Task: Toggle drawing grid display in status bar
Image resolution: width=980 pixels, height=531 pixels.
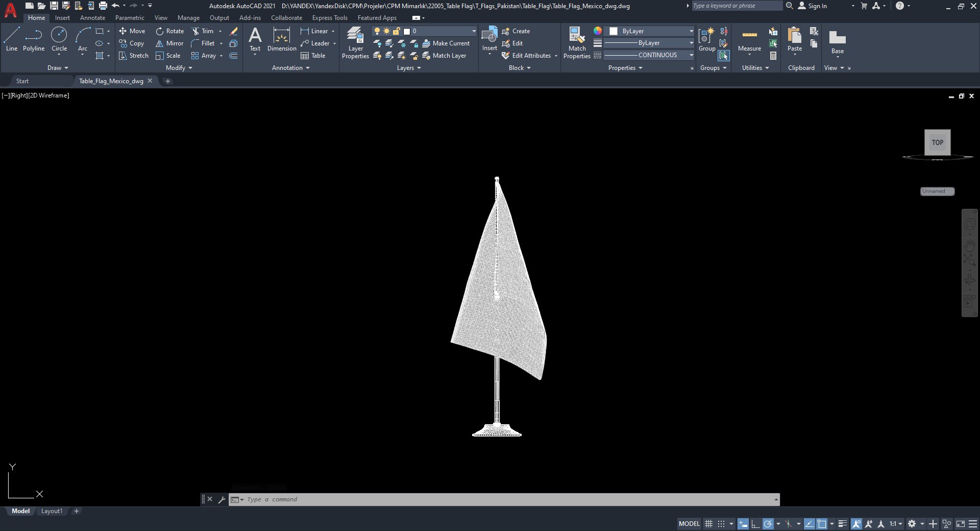Action: (708, 524)
